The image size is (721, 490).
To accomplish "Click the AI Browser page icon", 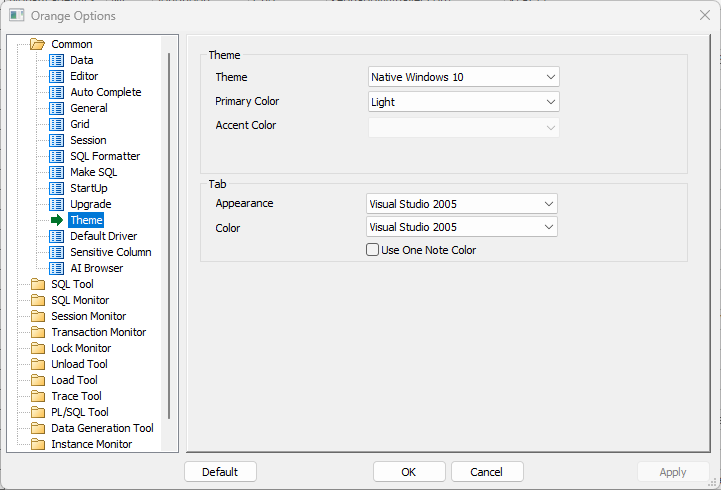I will tap(57, 268).
